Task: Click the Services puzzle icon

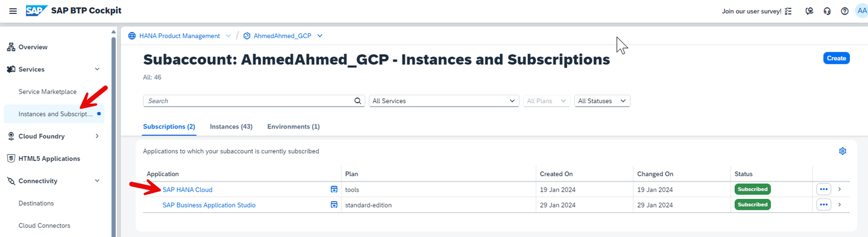Action: 11,69
